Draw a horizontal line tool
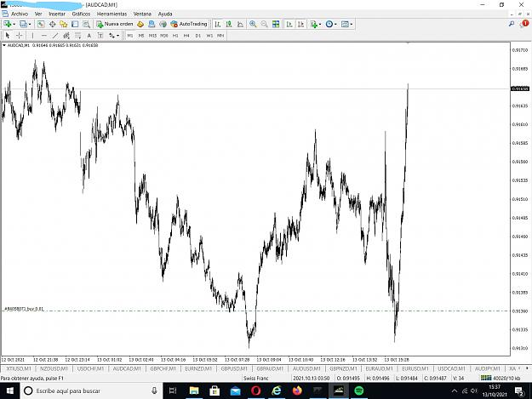Screen dimensions: 532x399 (43, 35)
